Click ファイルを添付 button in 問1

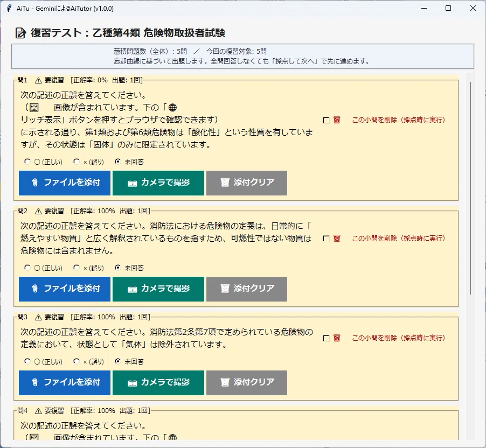65,183
